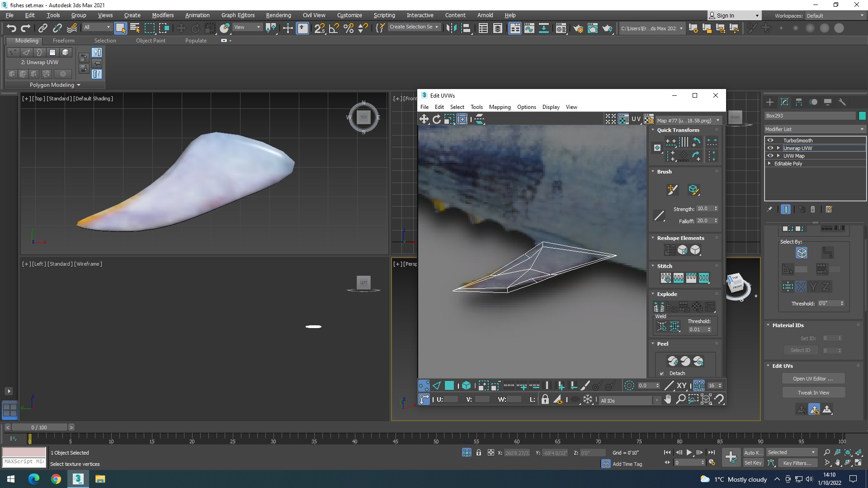The height and width of the screenshot is (488, 868).
Task: Toggle UVW Map modifier eye visibility
Action: click(x=770, y=156)
